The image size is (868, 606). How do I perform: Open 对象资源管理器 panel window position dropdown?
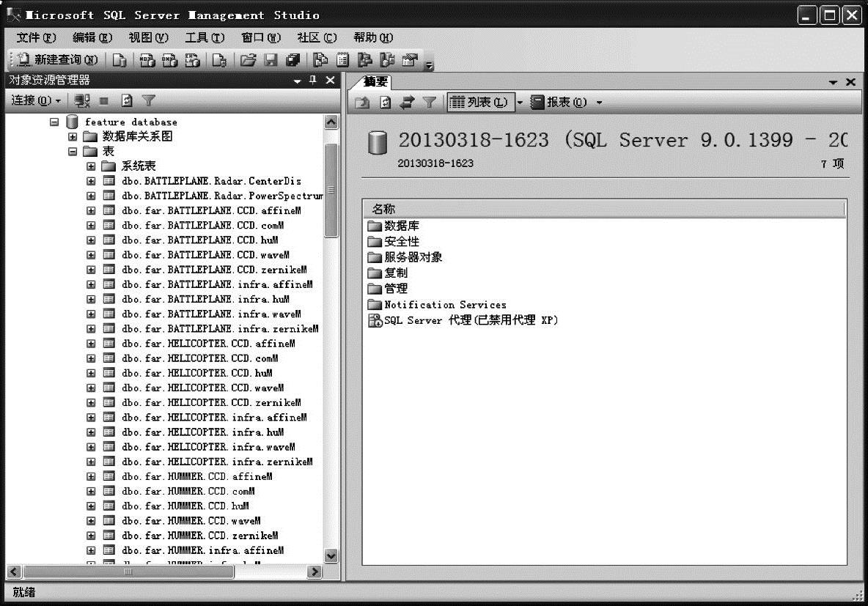(297, 81)
